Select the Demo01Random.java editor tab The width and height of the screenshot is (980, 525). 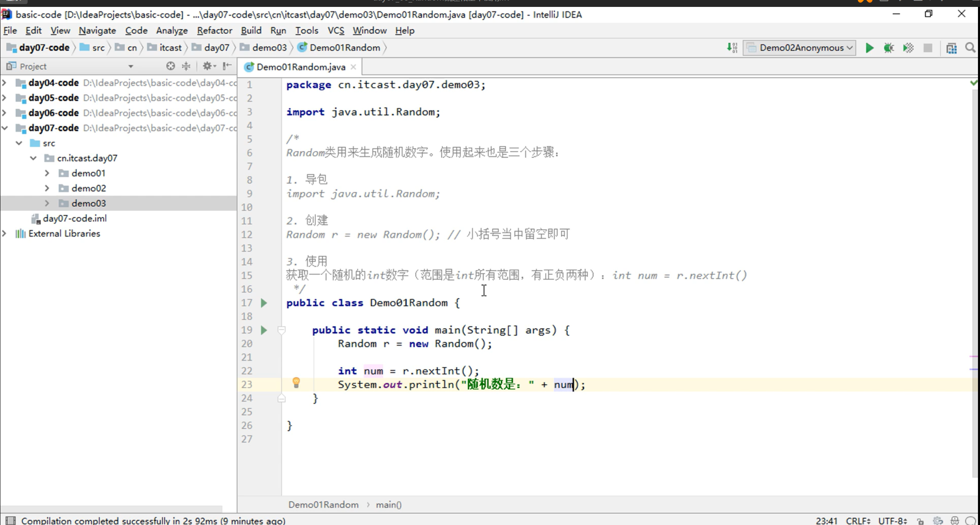pos(300,67)
